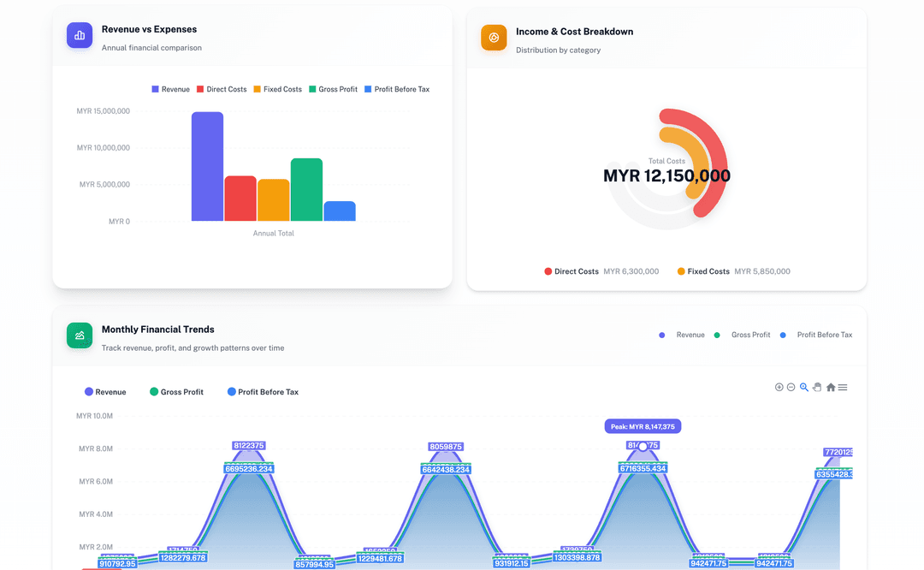Screen dimensions: 924x570
Task: Click the tallest purple Revenue bar
Action: coord(207,167)
